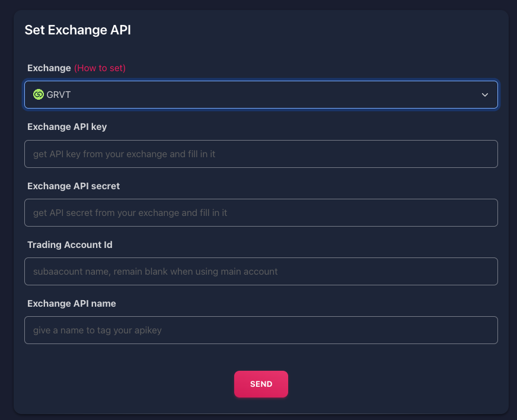Click placeholder 'get API secret from your exchange'
Viewport: 517px width, 420px height.
pos(130,213)
